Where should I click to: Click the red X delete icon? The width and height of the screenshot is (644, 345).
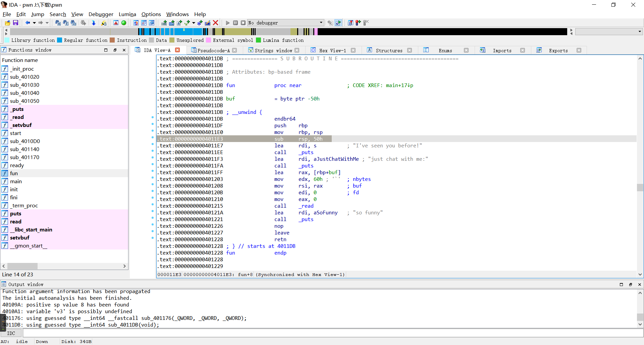(x=216, y=23)
